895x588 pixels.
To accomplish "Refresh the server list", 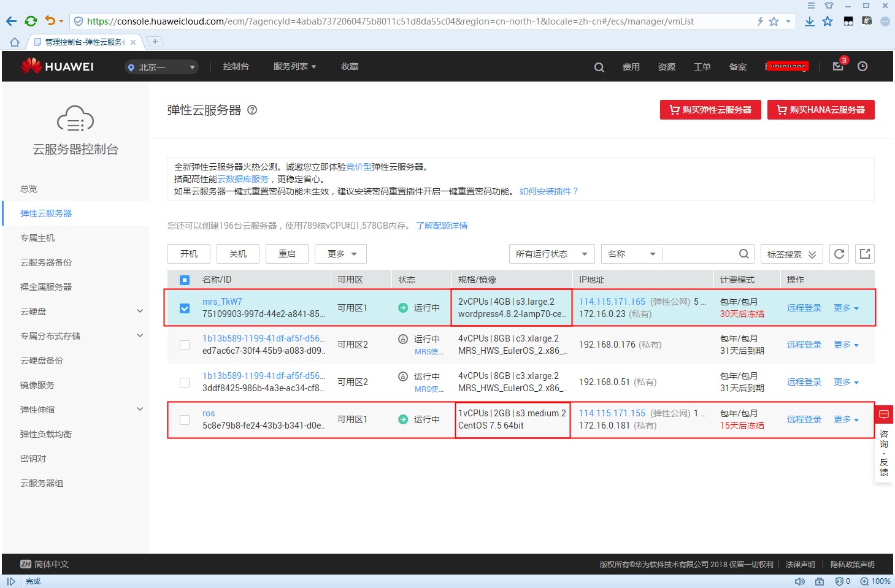I will pos(839,254).
